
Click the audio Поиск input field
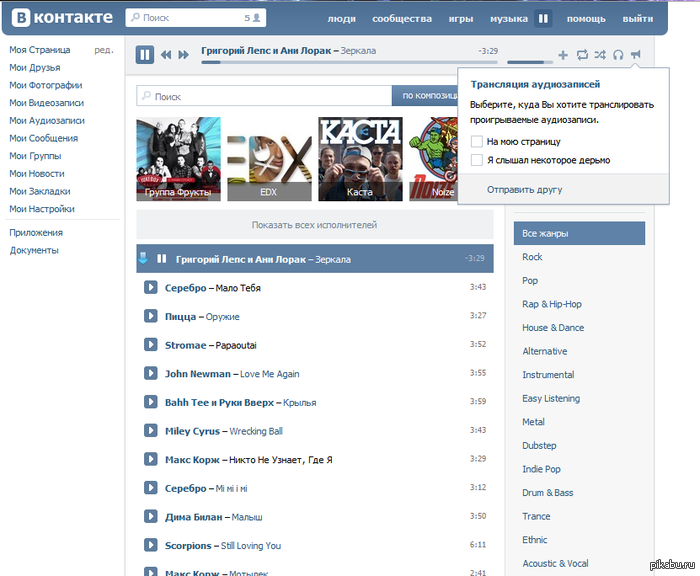(264, 96)
